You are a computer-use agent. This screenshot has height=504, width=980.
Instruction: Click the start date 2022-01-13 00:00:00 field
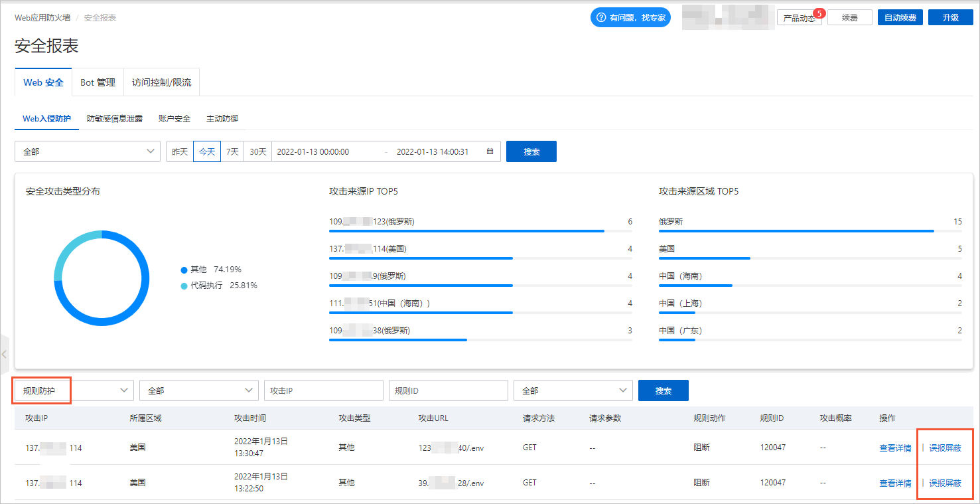(x=313, y=151)
